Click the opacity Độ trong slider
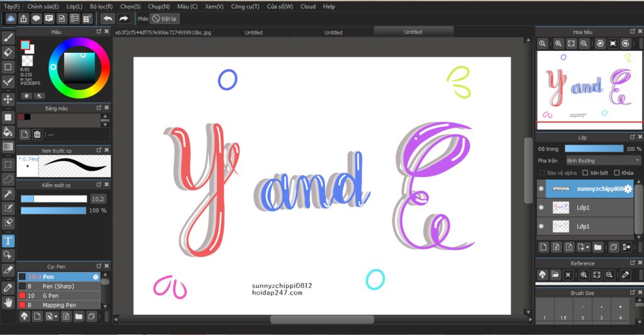Image resolution: width=644 pixels, height=335 pixels. point(594,148)
